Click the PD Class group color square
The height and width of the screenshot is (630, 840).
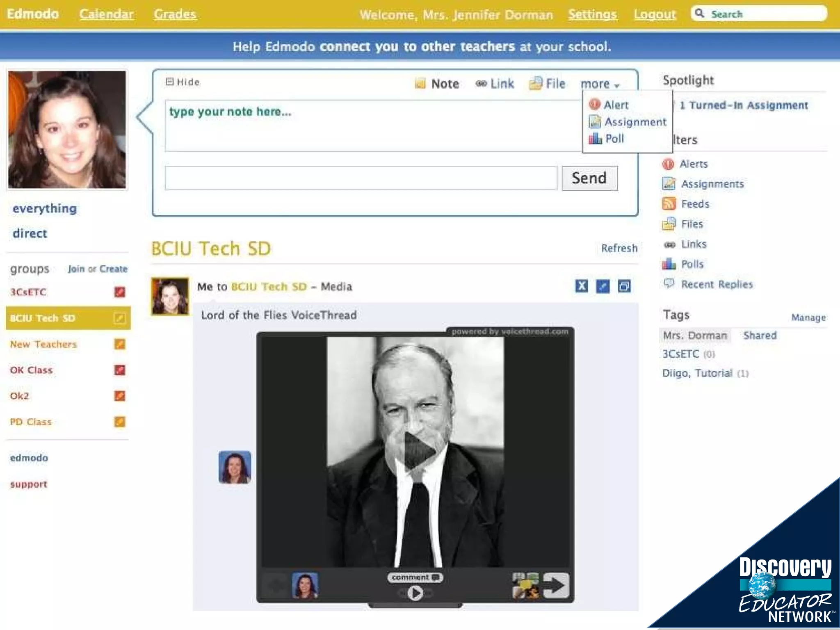click(x=119, y=422)
